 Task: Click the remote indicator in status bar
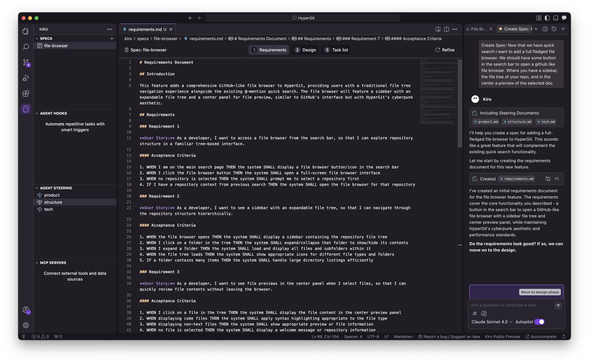tap(23, 337)
